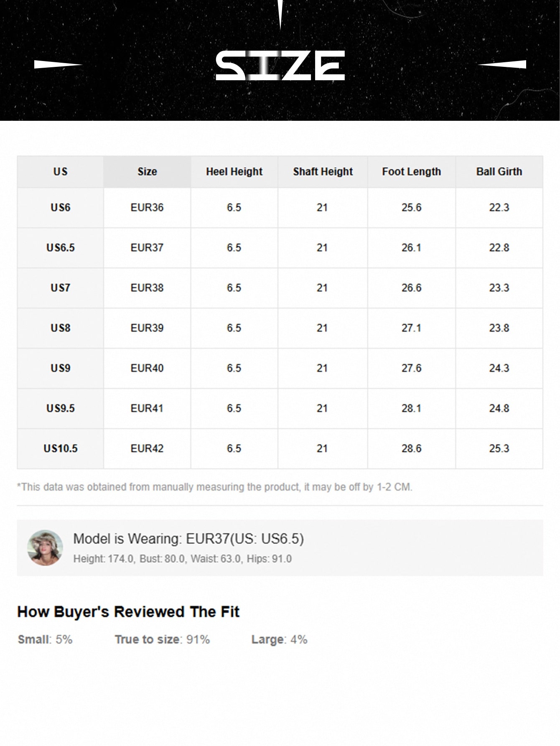
Task: Click the right white arrow decoration
Action: pos(502,64)
